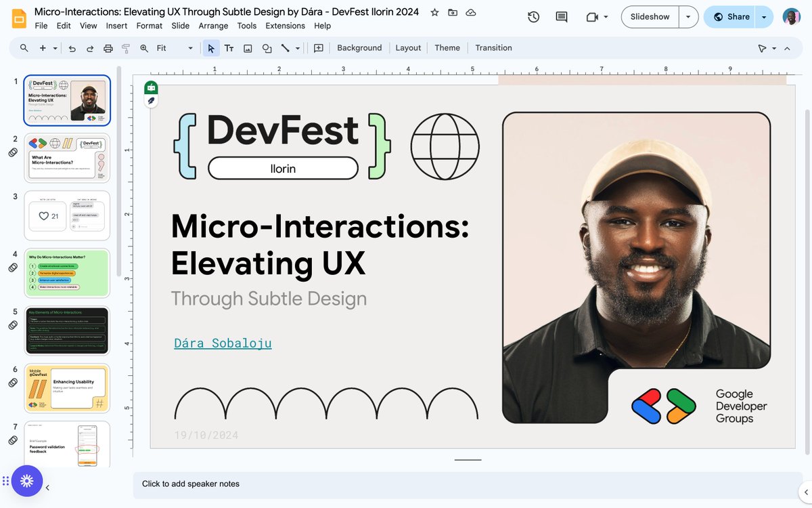
Task: Click the Background button
Action: pyautogui.click(x=359, y=48)
